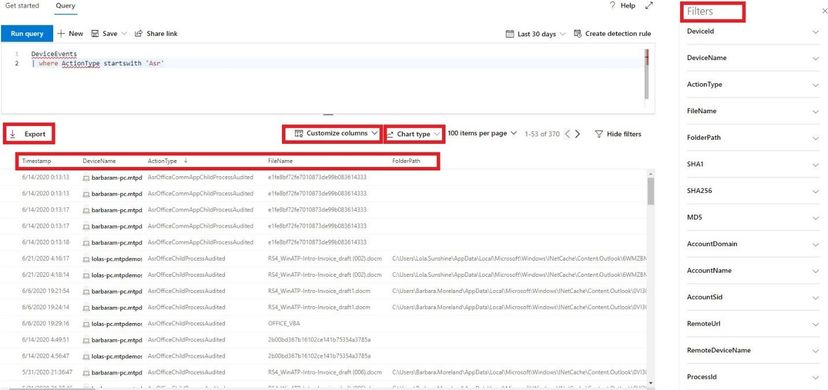Go to the previous results page

coord(568,134)
